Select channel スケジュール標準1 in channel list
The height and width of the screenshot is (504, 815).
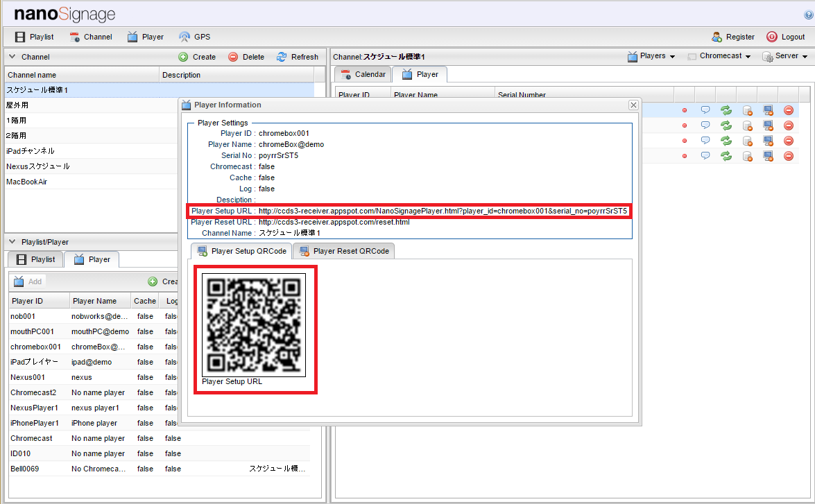tap(160, 90)
